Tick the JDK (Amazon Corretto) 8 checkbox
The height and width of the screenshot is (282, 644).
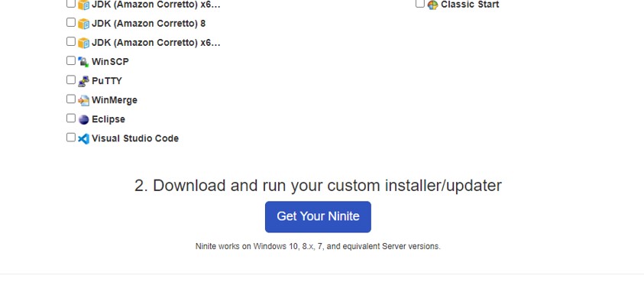71,22
